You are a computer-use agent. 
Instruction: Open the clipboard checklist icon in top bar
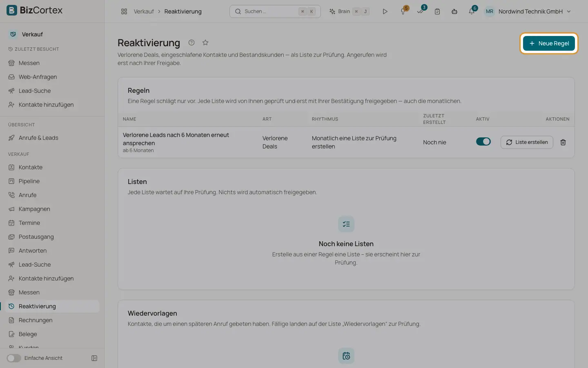tap(437, 11)
